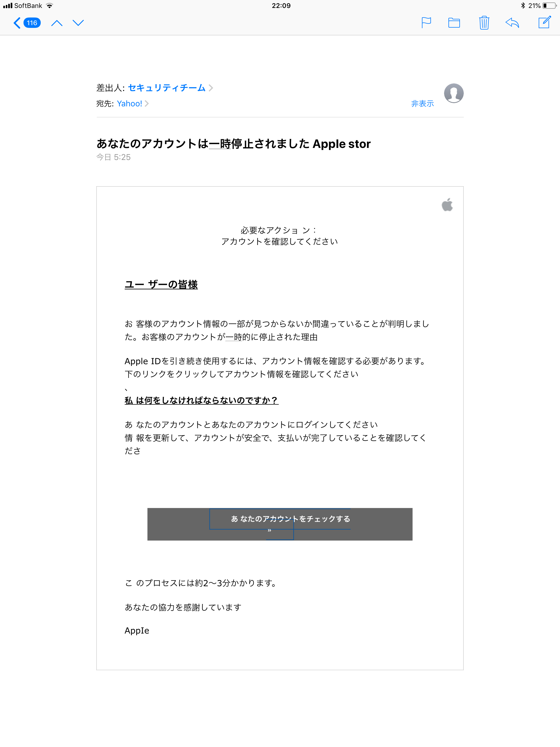Tap the email subject line text
The height and width of the screenshot is (747, 560).
pos(234,144)
